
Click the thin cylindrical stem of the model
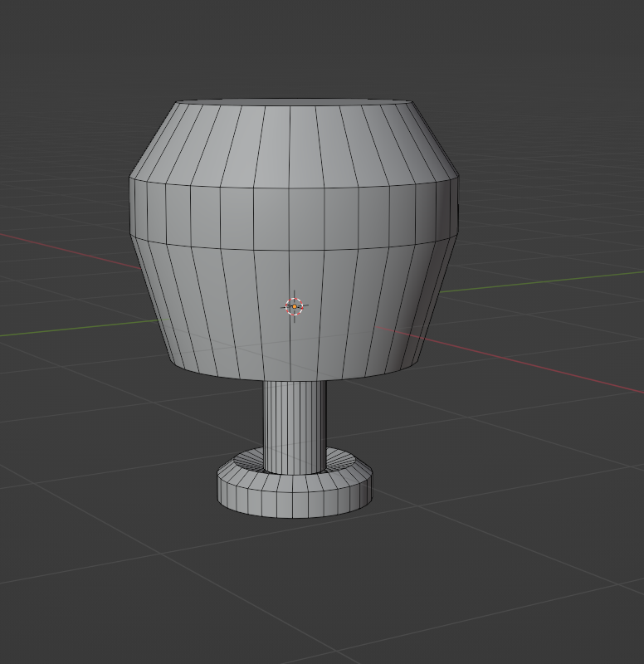coord(295,427)
